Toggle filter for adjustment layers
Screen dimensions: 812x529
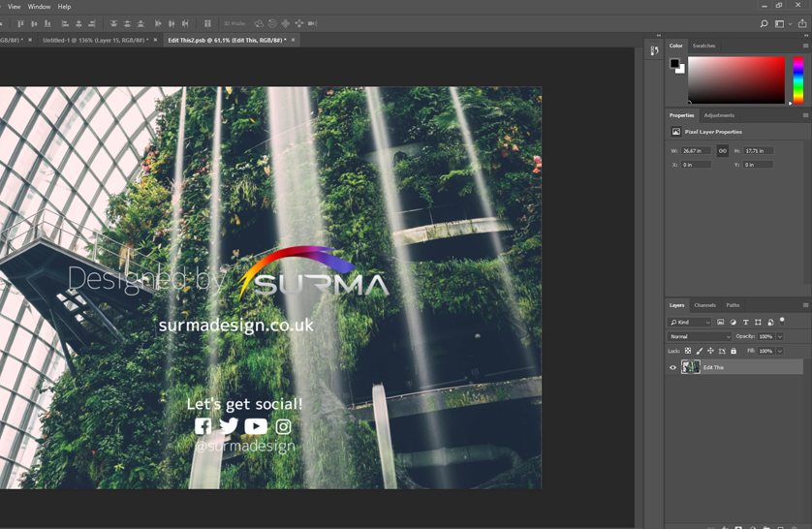733,322
